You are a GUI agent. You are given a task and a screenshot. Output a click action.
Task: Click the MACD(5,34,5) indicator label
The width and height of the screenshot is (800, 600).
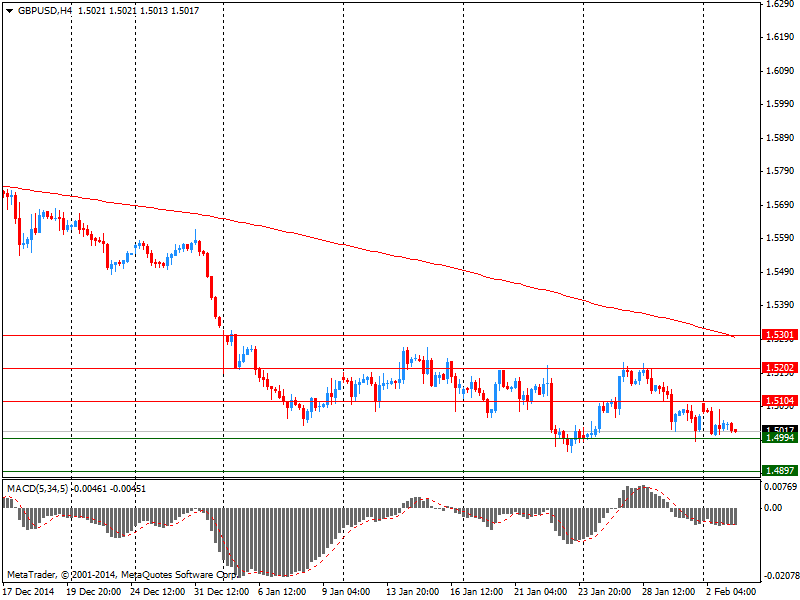click(x=37, y=489)
